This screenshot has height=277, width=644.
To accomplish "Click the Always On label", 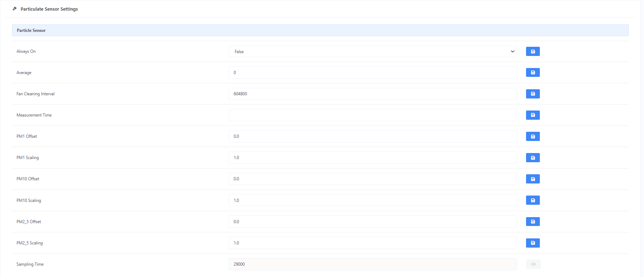I will 26,51.
